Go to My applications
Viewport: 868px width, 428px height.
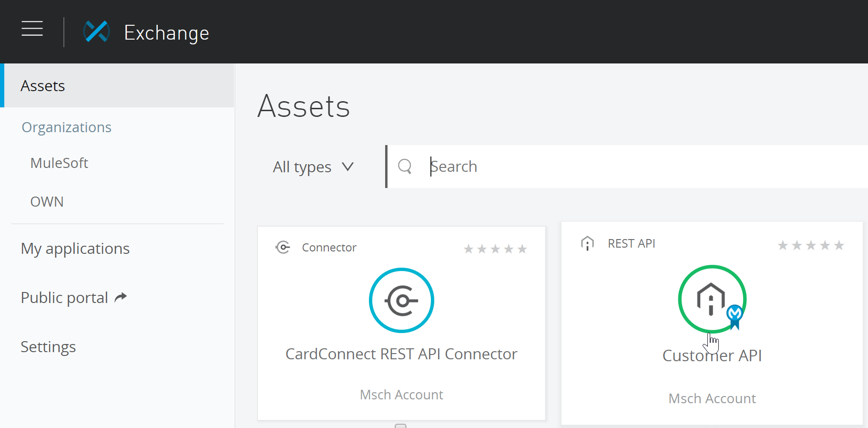pyautogui.click(x=75, y=249)
